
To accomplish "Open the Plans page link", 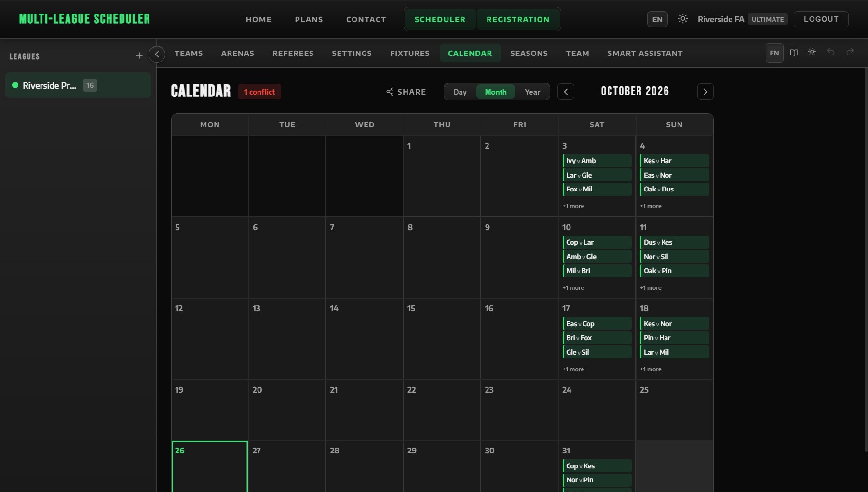I will 309,19.
